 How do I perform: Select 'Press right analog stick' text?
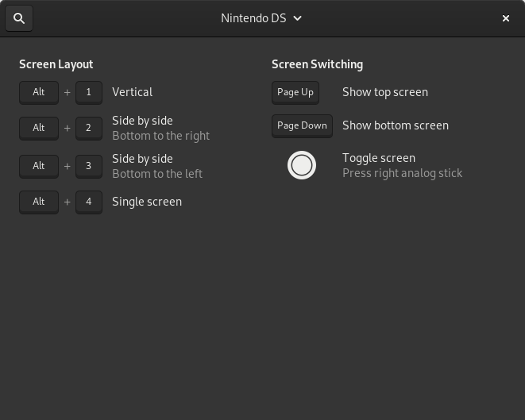coord(402,173)
